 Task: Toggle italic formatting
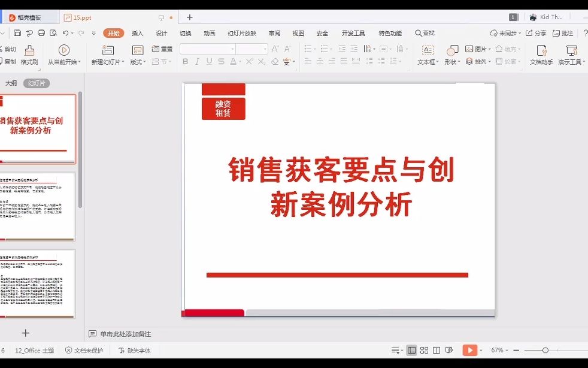[198, 62]
